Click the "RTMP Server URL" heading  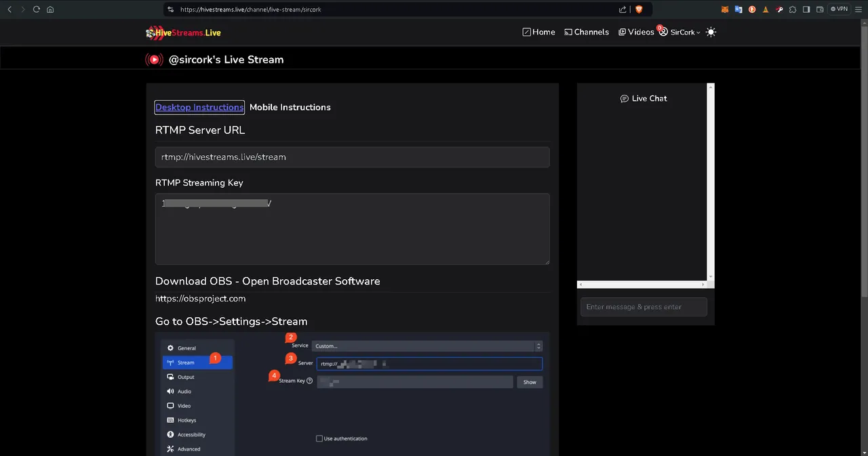coord(200,130)
